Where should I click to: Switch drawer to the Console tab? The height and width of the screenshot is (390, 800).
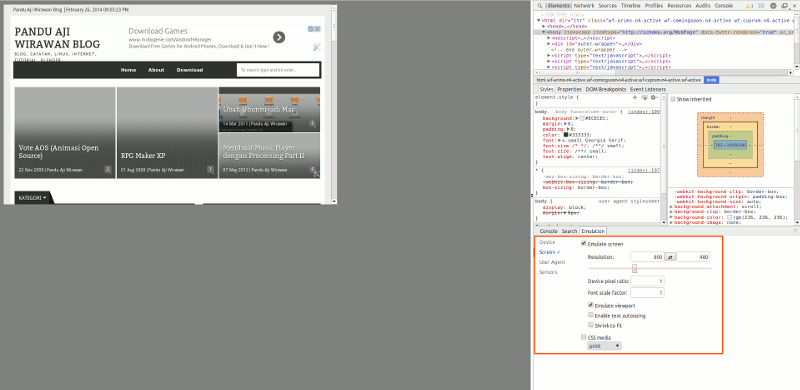pos(548,231)
